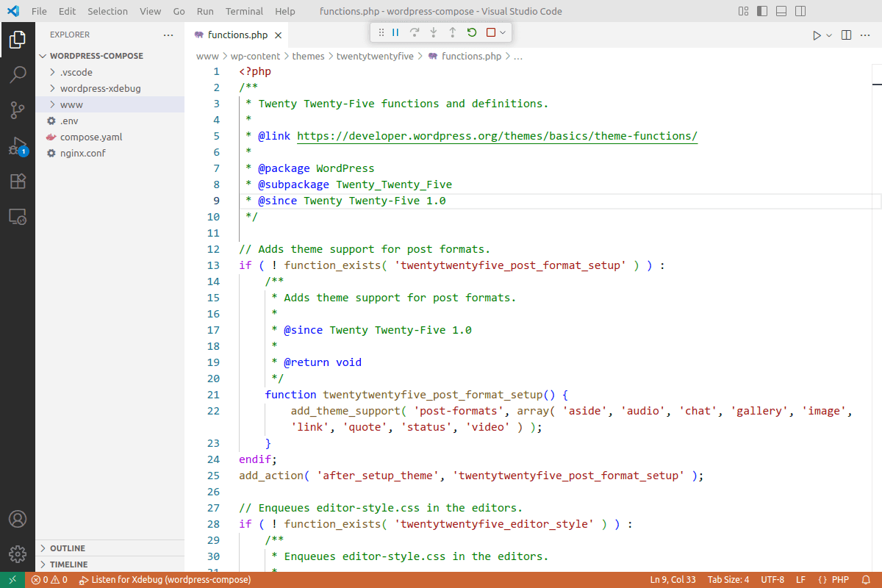The width and height of the screenshot is (882, 588).
Task: Open the View menu
Action: click(150, 11)
